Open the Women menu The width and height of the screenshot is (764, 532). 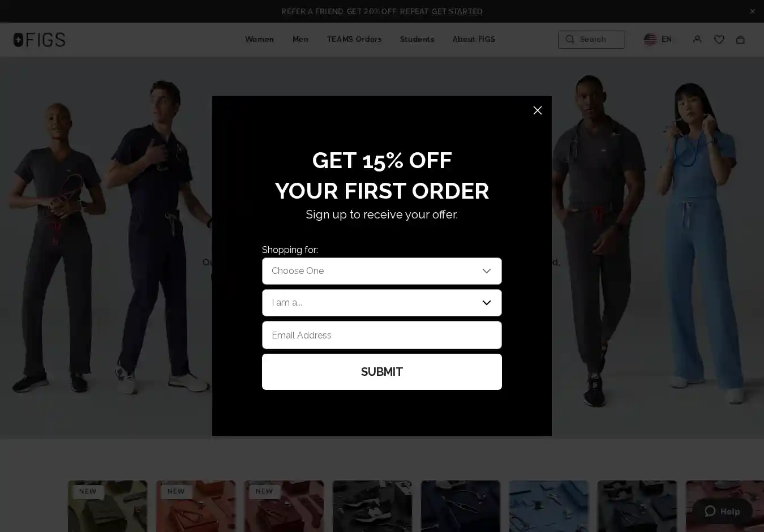coord(259,39)
